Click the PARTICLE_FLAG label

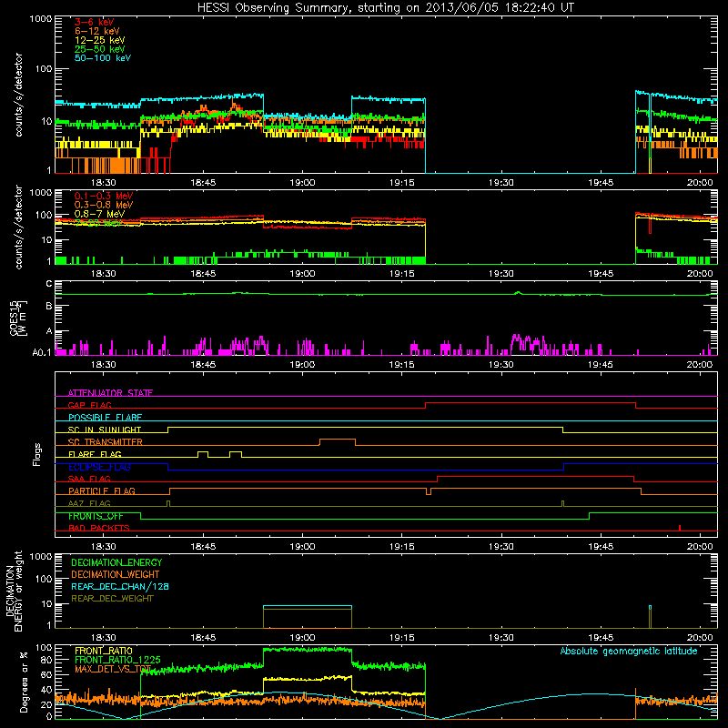point(102,490)
